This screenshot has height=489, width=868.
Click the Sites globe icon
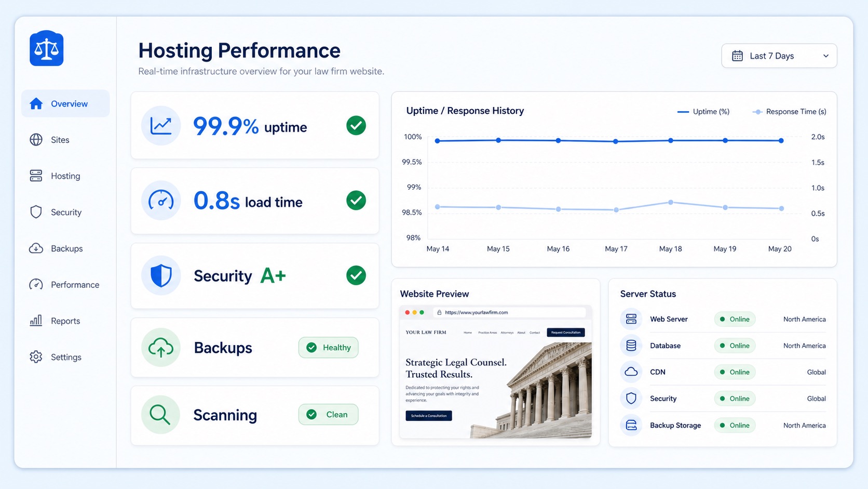tap(36, 140)
